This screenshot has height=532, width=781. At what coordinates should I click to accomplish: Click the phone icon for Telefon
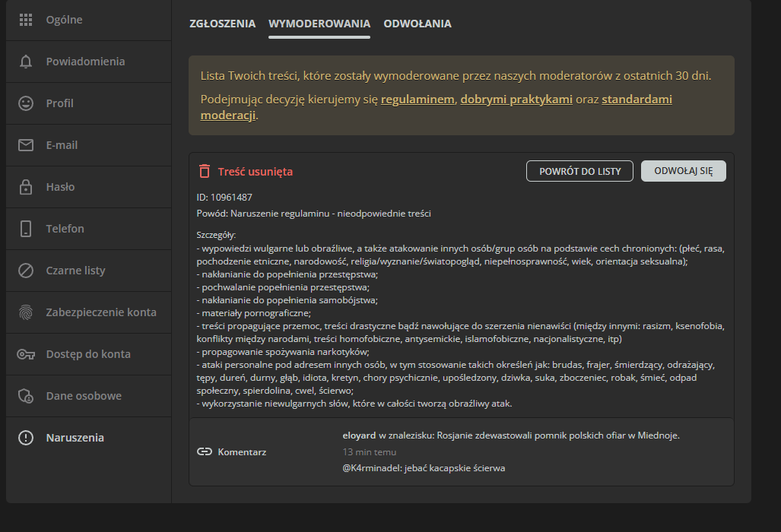[26, 229]
